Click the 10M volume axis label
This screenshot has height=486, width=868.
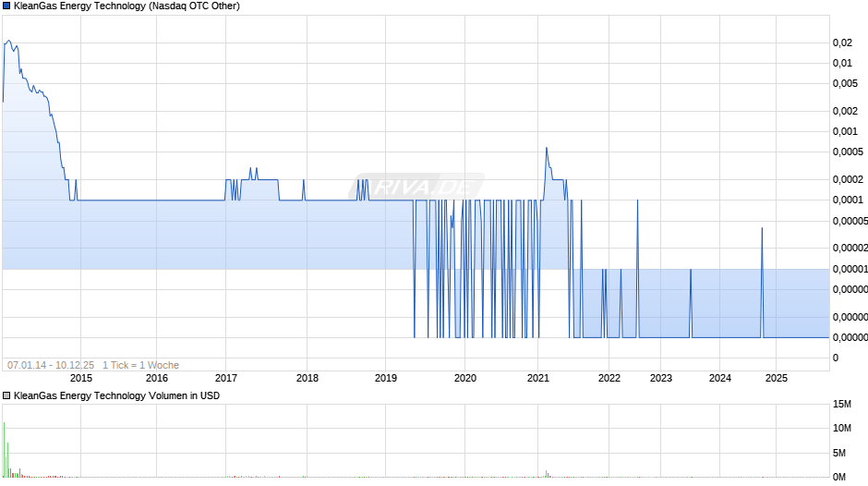842,428
